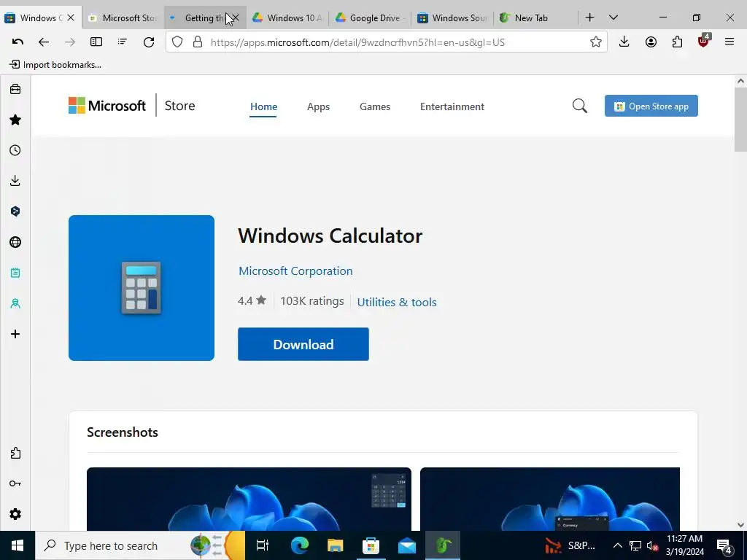747x560 pixels.
Task: Go back to previous page
Action: [x=43, y=42]
